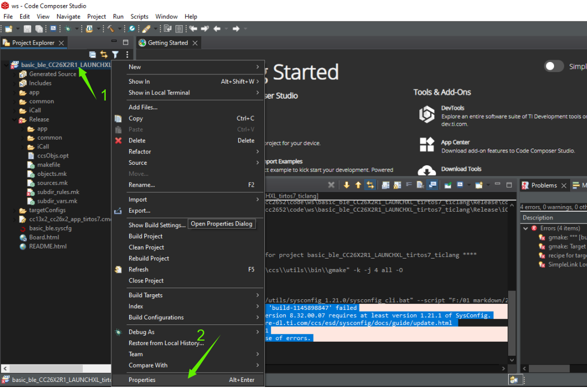Click the magnifier search toolbar icon
587x392 pixels.
click(x=132, y=29)
